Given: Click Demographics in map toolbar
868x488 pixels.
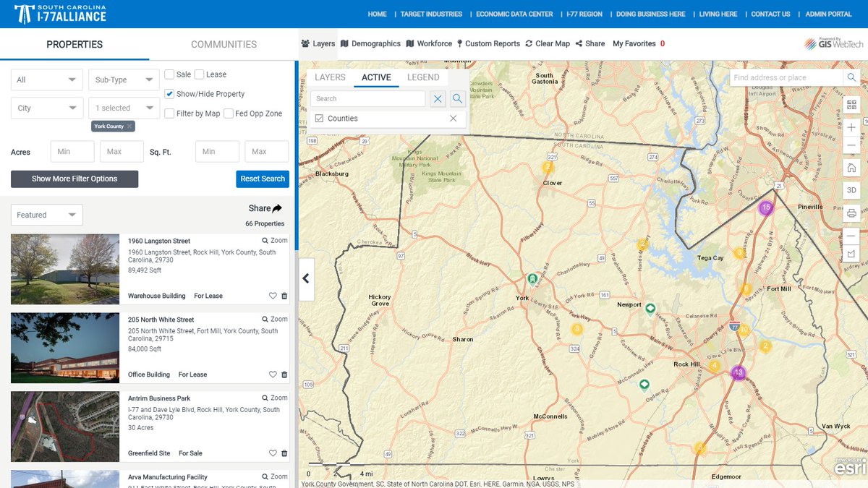Looking at the screenshot, I should [x=370, y=43].
